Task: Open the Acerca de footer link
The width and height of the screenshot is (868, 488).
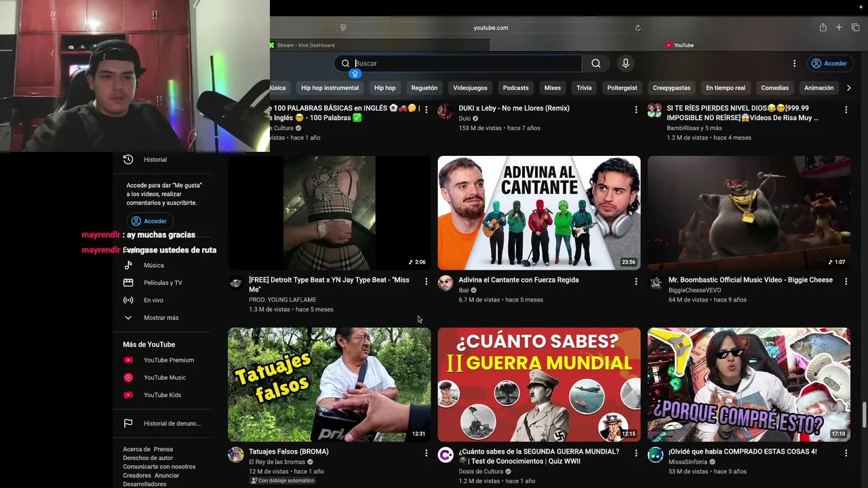Action: tap(136, 449)
